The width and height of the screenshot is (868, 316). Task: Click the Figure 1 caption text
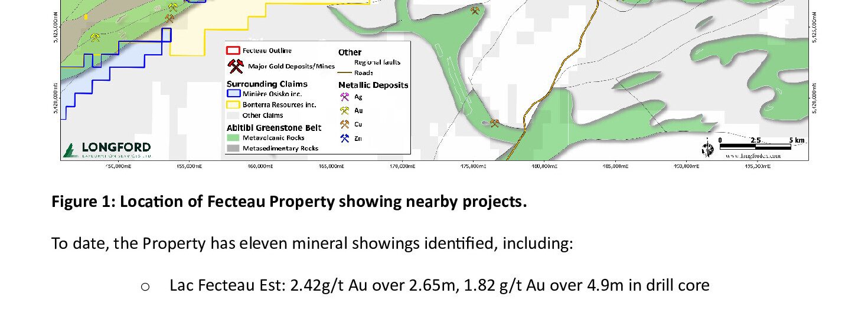point(289,202)
